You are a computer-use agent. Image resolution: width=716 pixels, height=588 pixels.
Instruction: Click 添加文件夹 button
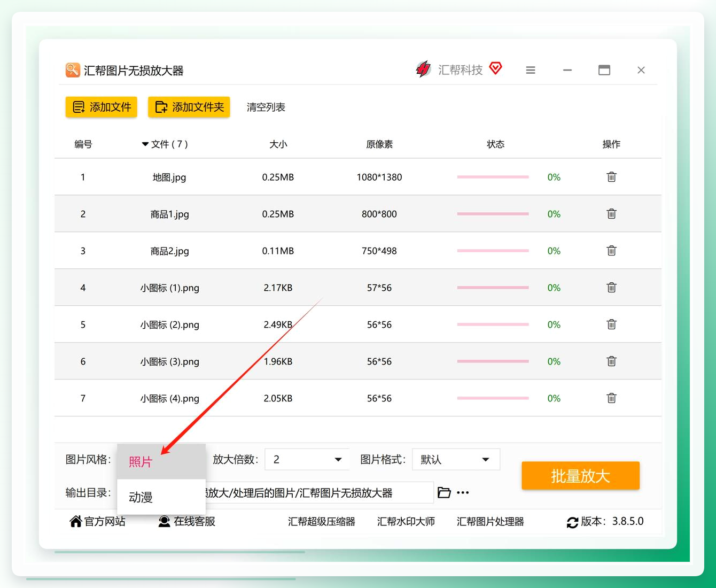(x=189, y=107)
